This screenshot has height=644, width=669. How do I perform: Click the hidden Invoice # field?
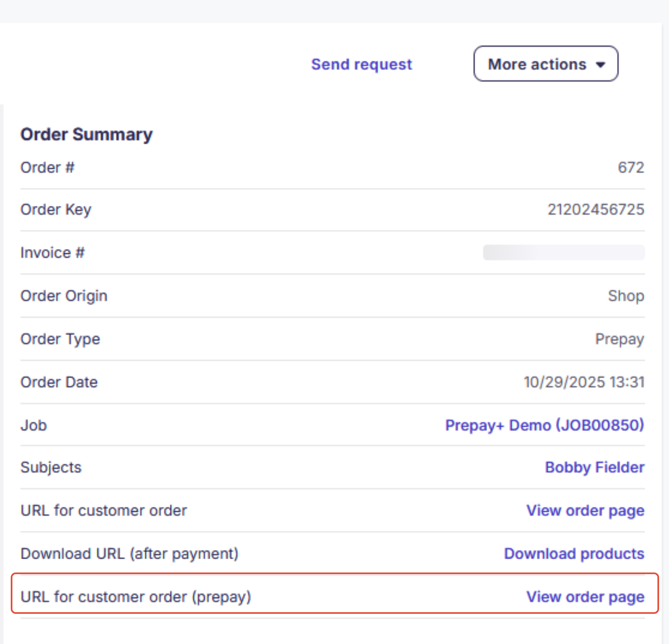point(563,252)
